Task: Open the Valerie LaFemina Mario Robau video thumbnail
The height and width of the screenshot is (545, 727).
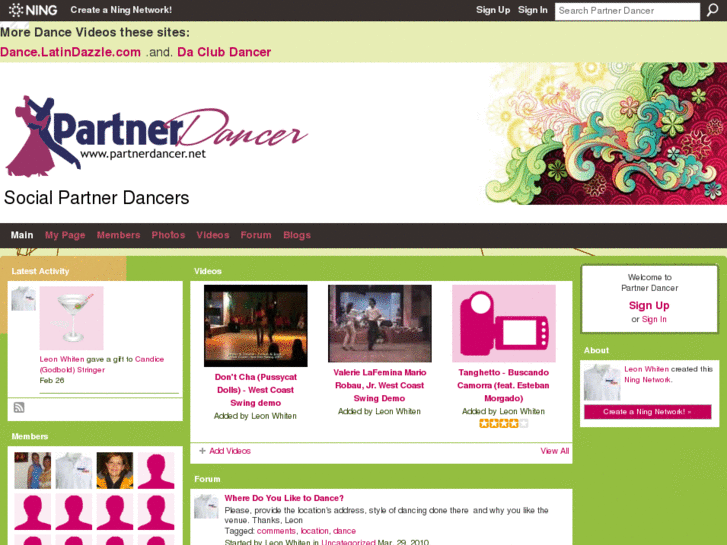Action: (380, 323)
